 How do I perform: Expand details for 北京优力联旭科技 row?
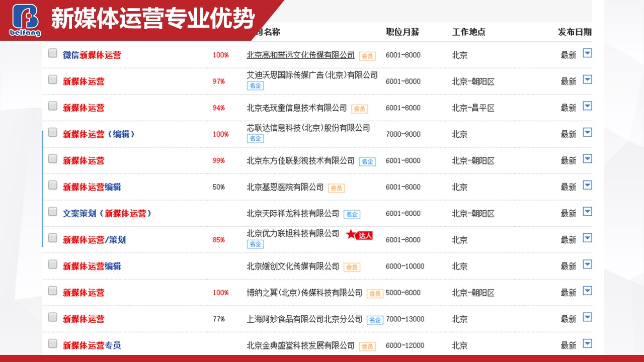587,238
